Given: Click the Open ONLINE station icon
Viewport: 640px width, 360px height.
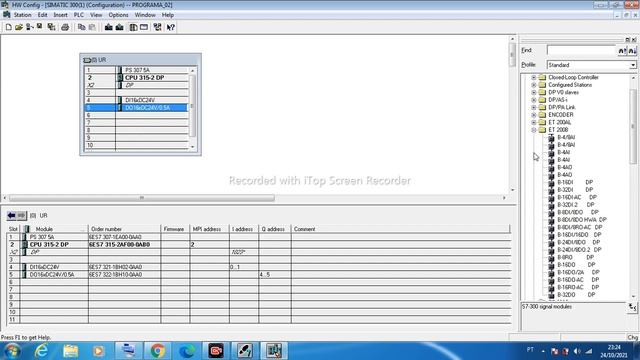Looking at the screenshot, I should pos(29,27).
